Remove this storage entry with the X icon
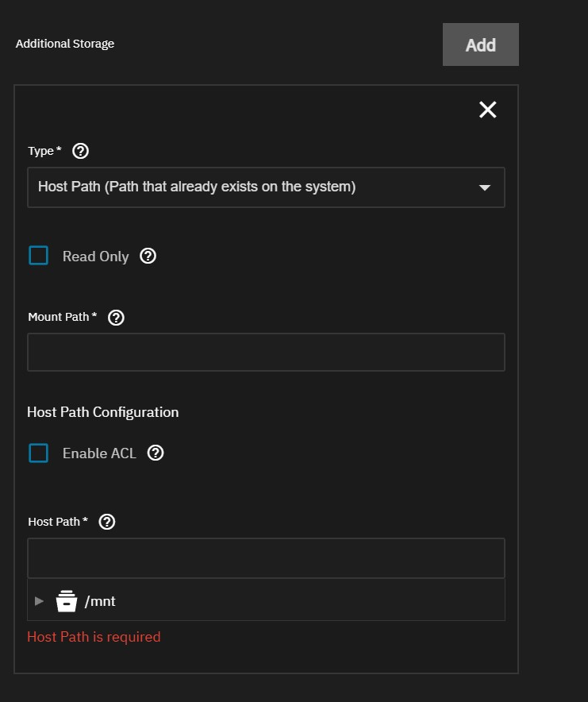The height and width of the screenshot is (702, 588). (487, 110)
